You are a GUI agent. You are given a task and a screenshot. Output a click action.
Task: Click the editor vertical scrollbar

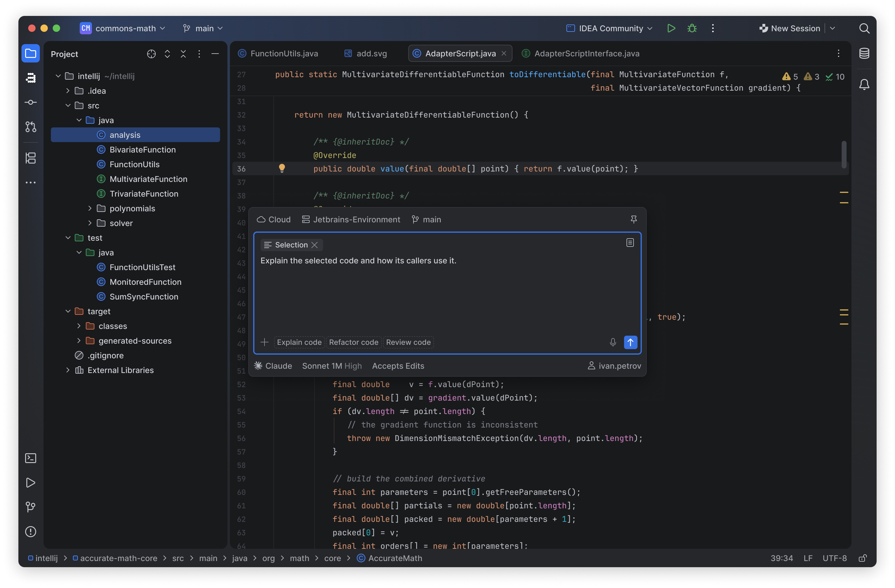844,155
